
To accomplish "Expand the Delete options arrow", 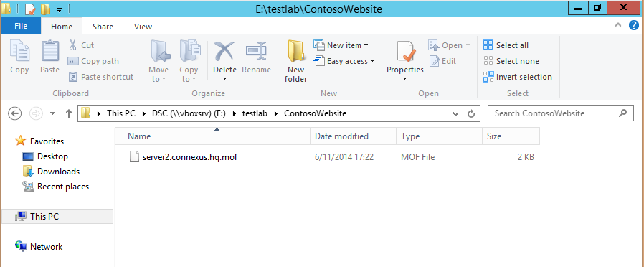I will 224,78.
